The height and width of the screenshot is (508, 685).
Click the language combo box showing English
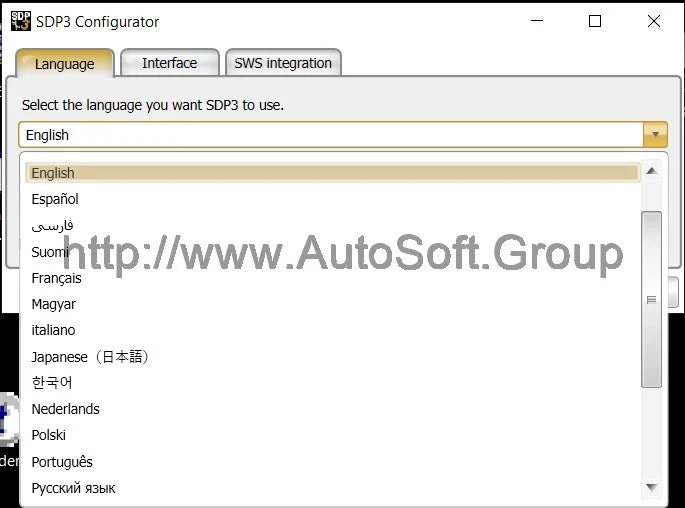pyautogui.click(x=330, y=135)
